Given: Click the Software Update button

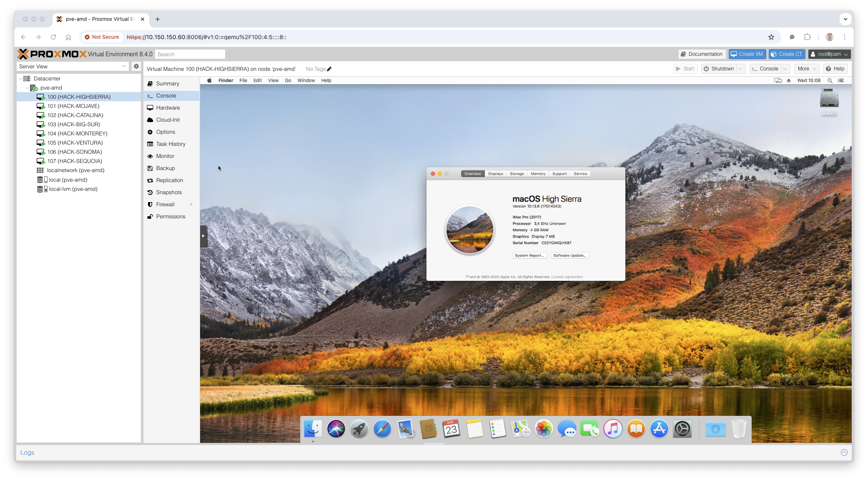Looking at the screenshot, I should pyautogui.click(x=569, y=255).
